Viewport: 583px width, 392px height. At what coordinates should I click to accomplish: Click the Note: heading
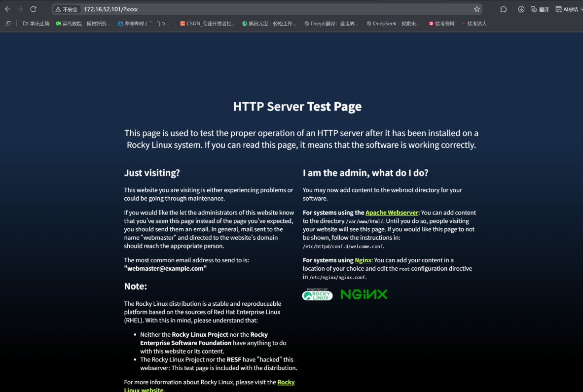click(x=135, y=286)
